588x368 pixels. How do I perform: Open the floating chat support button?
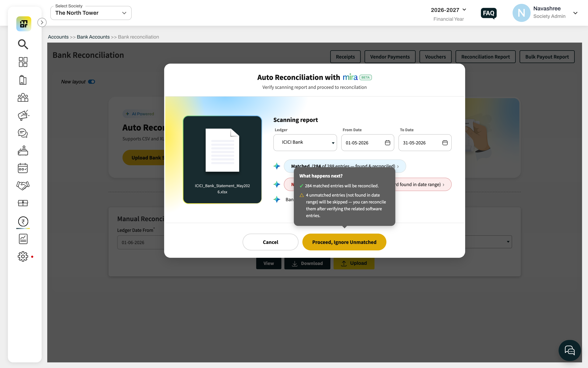569,350
